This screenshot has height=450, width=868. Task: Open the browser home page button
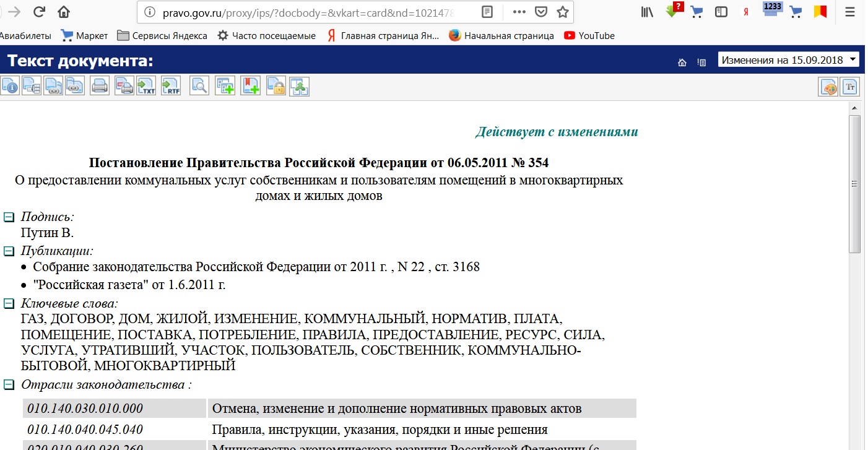tap(63, 12)
